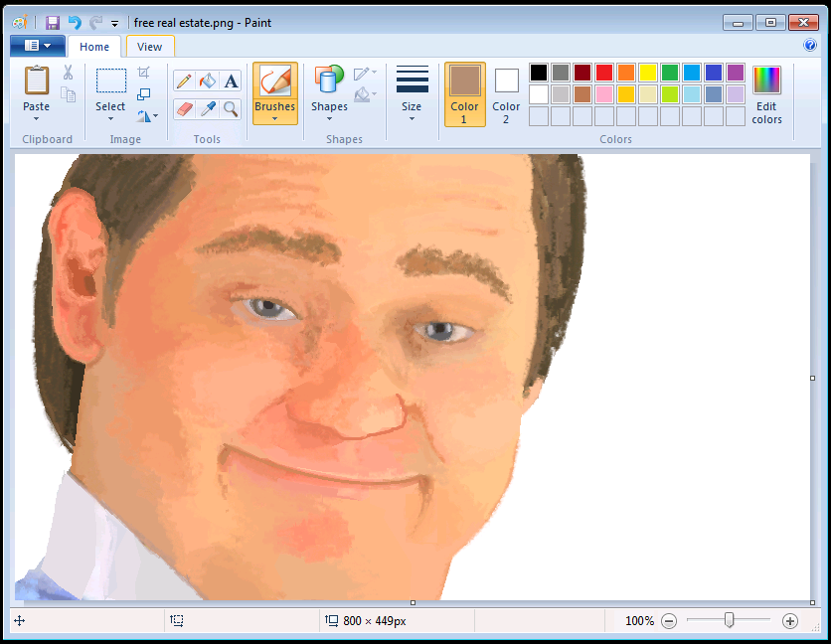
Task: Select the Fill with color bucket
Action: click(x=207, y=81)
